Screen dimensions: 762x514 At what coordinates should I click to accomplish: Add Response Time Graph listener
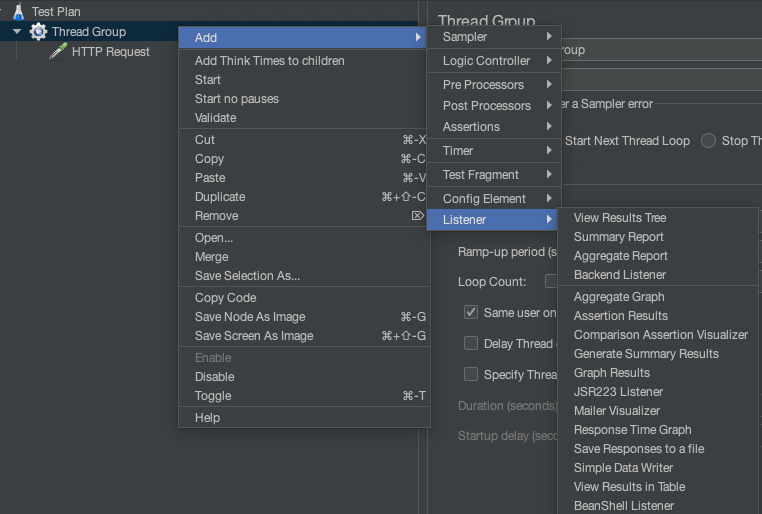pyautogui.click(x=658, y=429)
